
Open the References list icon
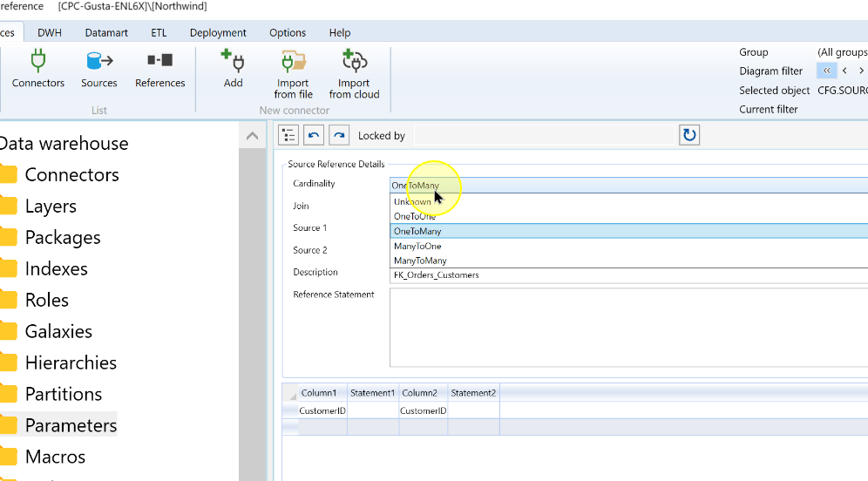point(160,69)
